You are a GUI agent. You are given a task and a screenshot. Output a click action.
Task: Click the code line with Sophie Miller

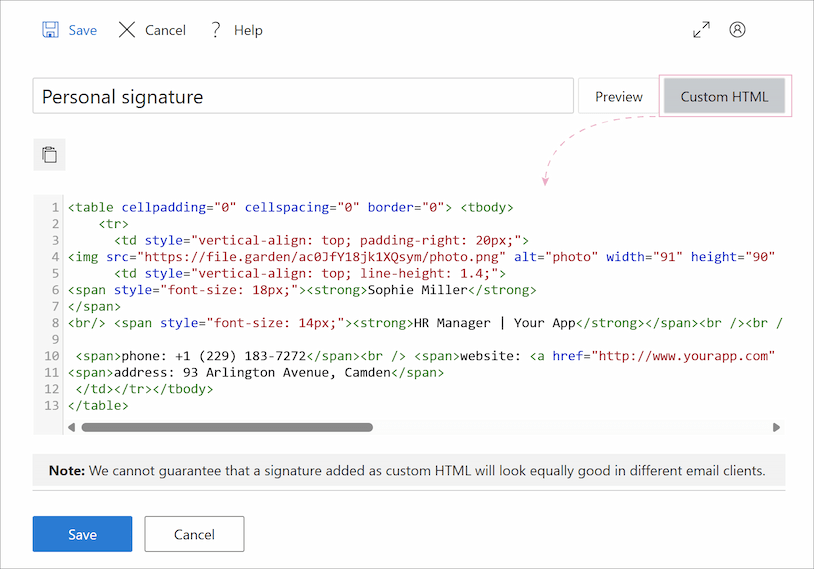click(x=302, y=290)
